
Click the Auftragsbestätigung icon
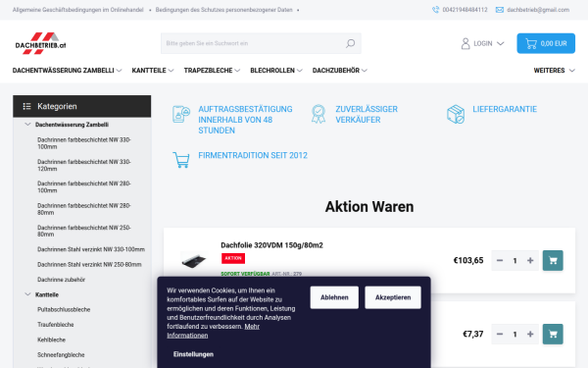(181, 114)
